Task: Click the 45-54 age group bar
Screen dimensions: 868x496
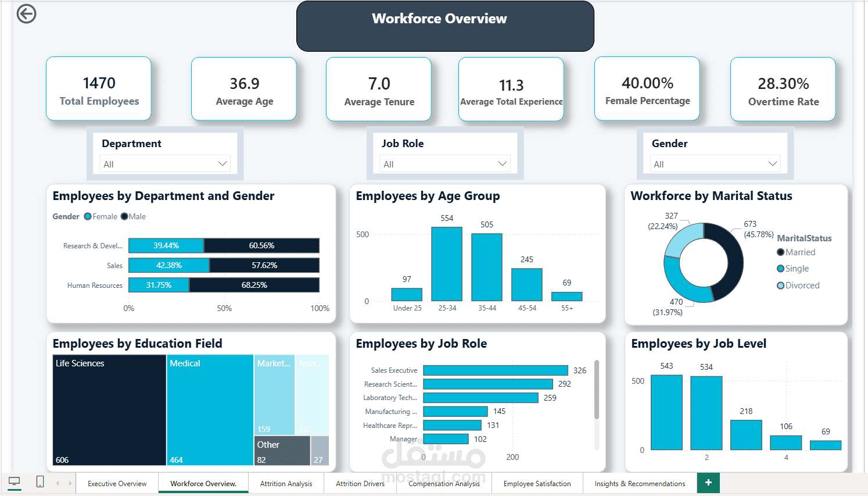Action: coord(527,285)
